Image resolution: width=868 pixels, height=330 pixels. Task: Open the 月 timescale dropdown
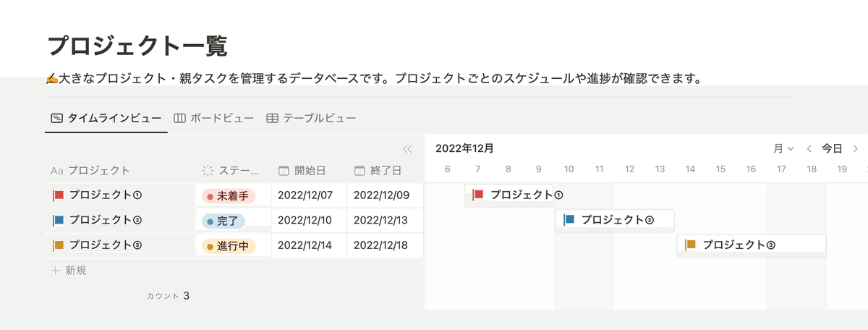pyautogui.click(x=783, y=149)
